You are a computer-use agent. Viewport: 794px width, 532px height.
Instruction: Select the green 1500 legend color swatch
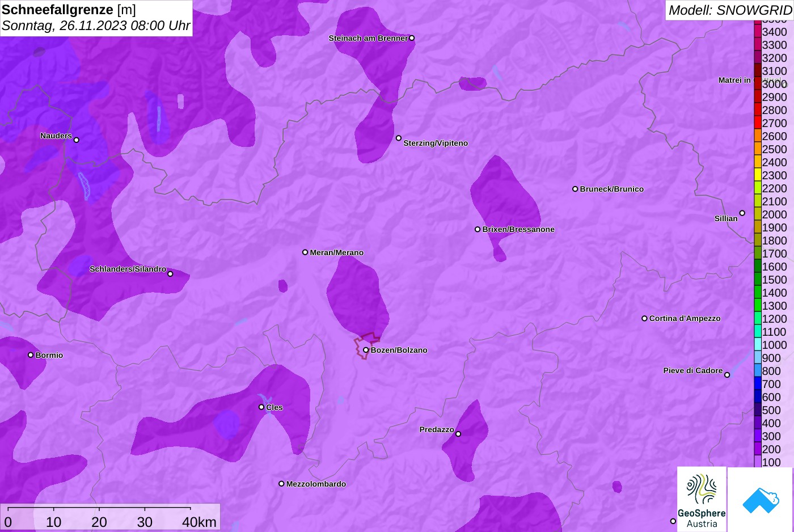coord(758,280)
